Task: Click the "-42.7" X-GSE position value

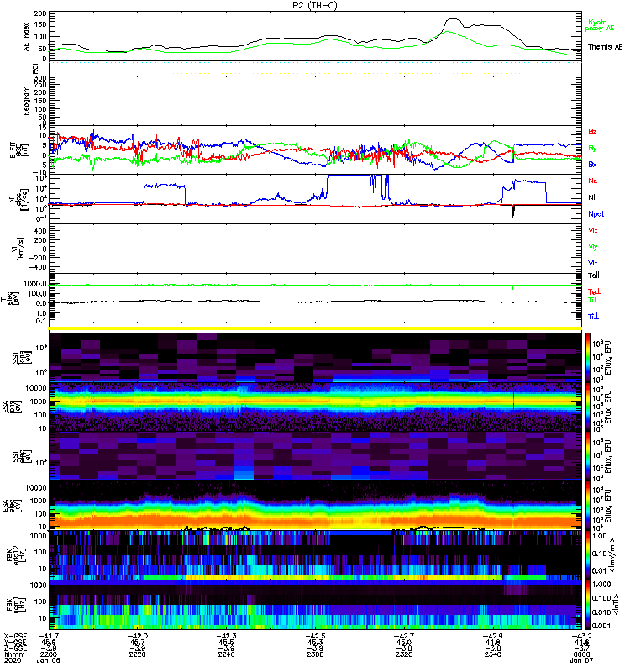Action: [x=404, y=636]
